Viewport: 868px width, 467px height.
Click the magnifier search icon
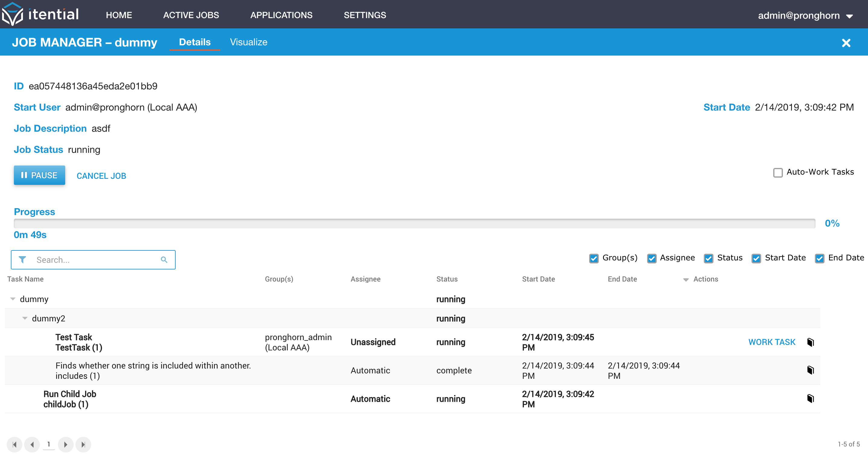pos(164,259)
